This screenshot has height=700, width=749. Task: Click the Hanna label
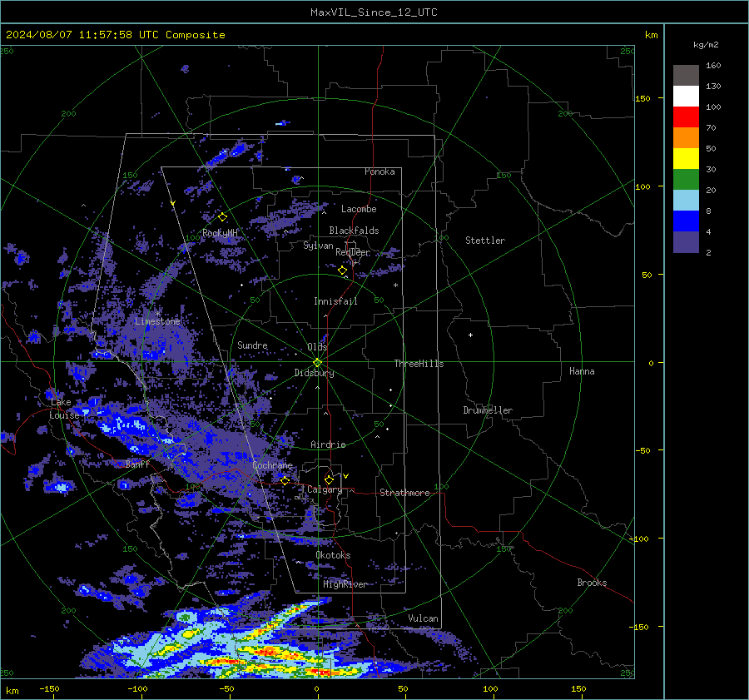(x=582, y=371)
